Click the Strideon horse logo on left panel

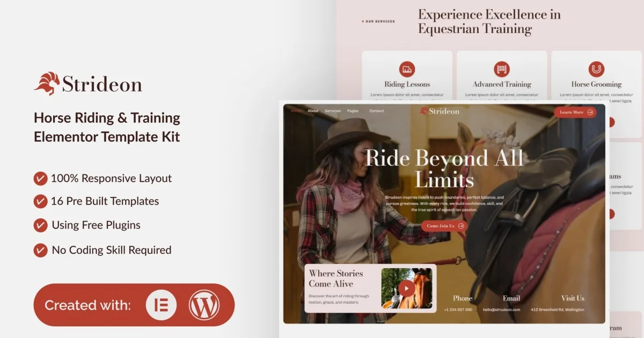coord(47,83)
